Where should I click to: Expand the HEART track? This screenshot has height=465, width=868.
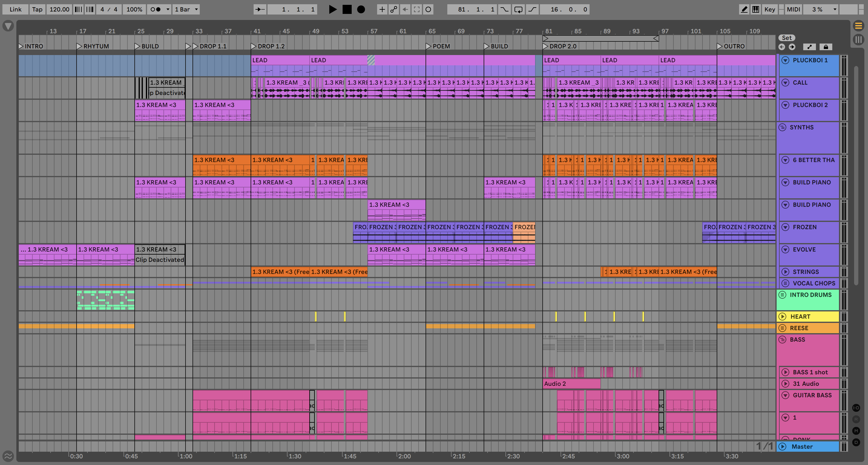[782, 317]
